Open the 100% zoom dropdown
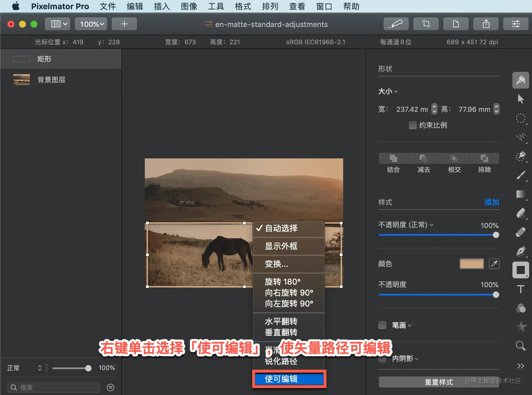This screenshot has width=532, height=395. [92, 24]
